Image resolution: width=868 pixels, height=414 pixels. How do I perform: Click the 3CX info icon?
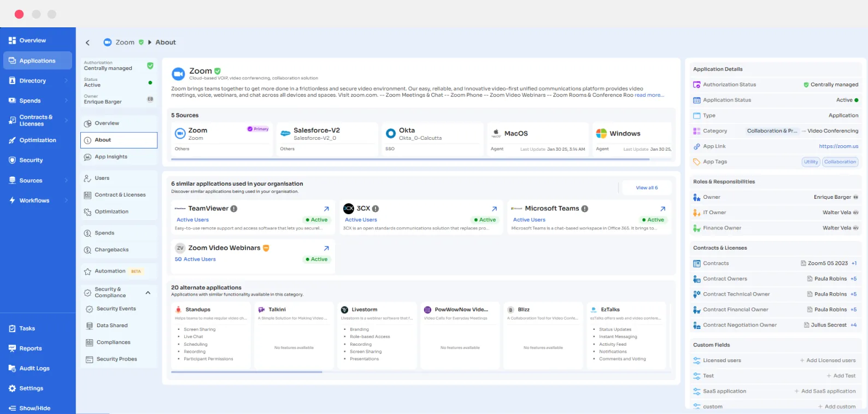point(376,209)
